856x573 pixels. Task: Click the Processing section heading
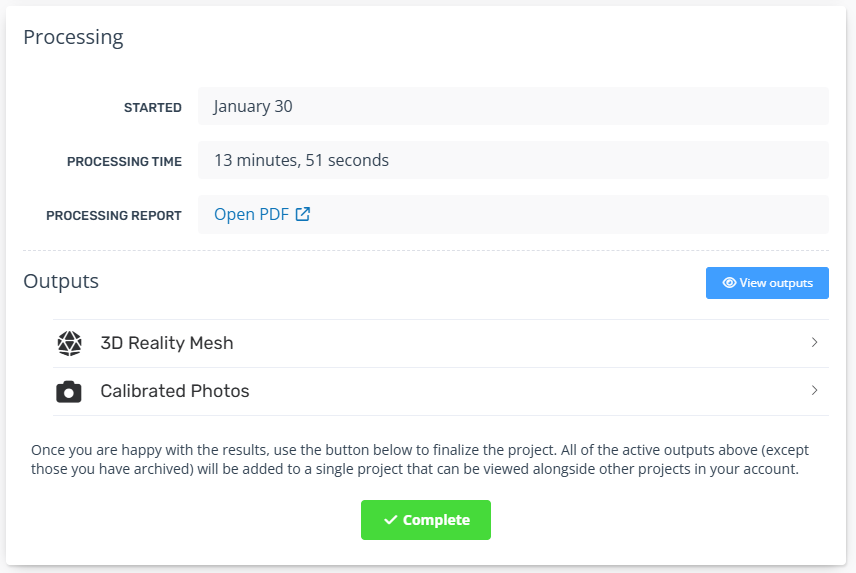[73, 37]
